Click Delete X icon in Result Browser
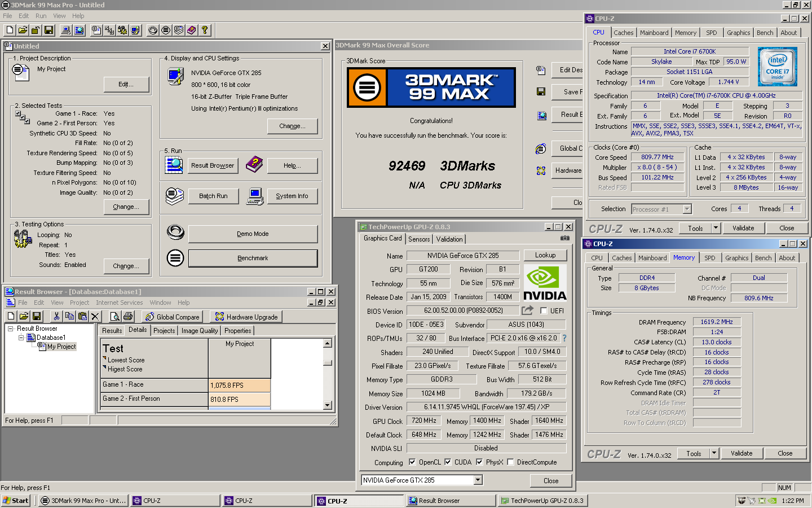The image size is (812, 508). pos(95,316)
